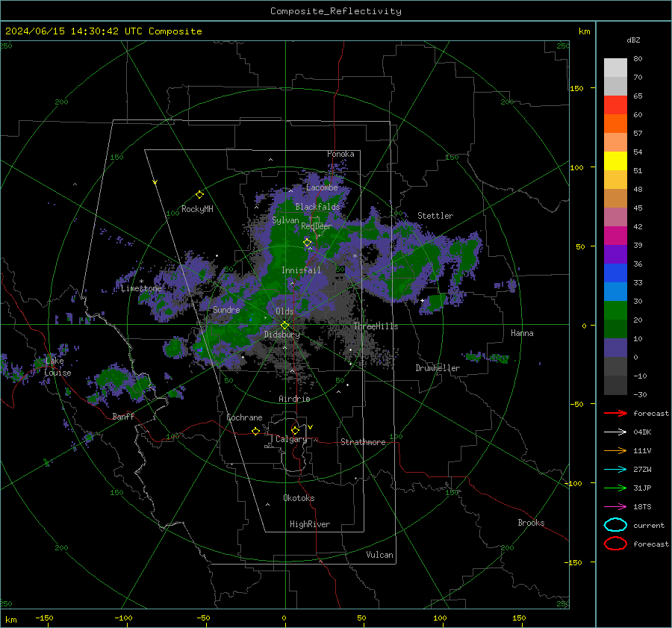
Task: Click the RedDeer city label
Action: tap(317, 226)
